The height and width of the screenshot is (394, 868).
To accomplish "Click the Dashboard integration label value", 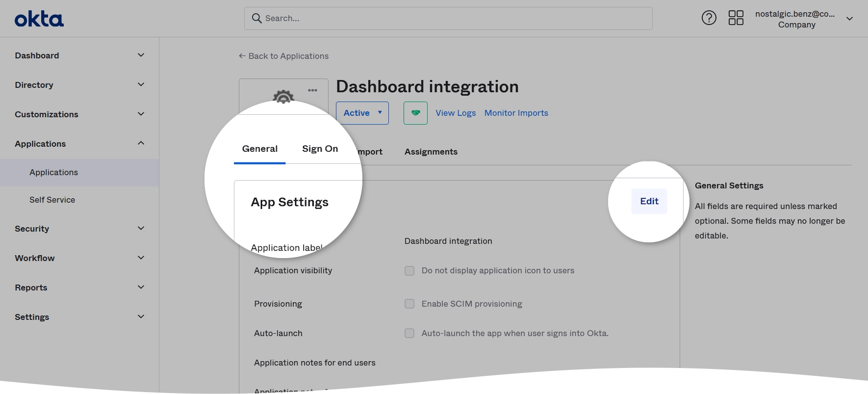I will 448,241.
